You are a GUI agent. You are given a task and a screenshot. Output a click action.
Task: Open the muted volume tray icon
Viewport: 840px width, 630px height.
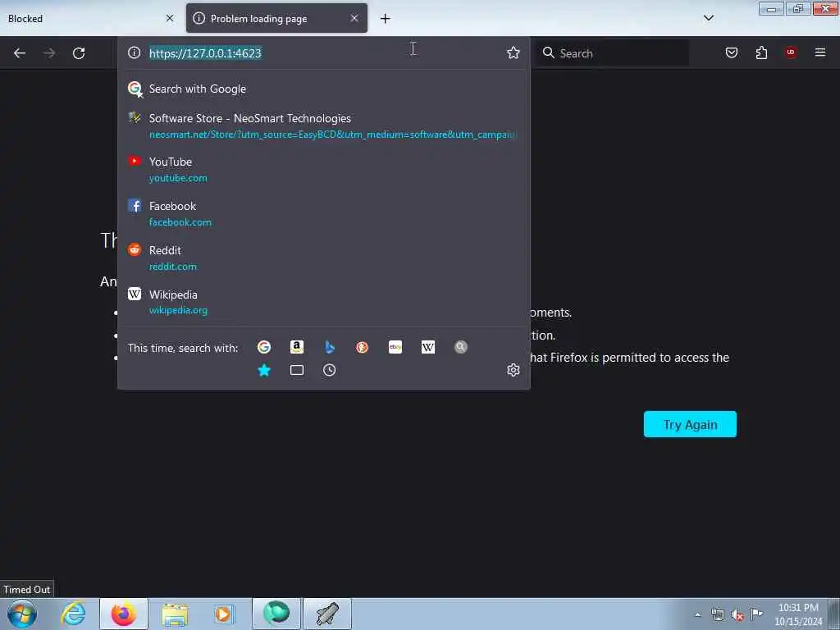(737, 615)
